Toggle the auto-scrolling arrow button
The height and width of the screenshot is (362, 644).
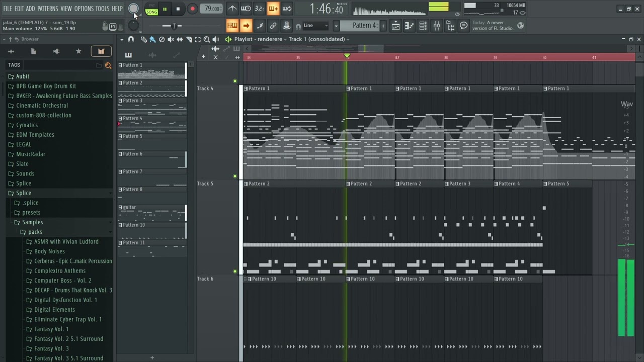click(246, 26)
